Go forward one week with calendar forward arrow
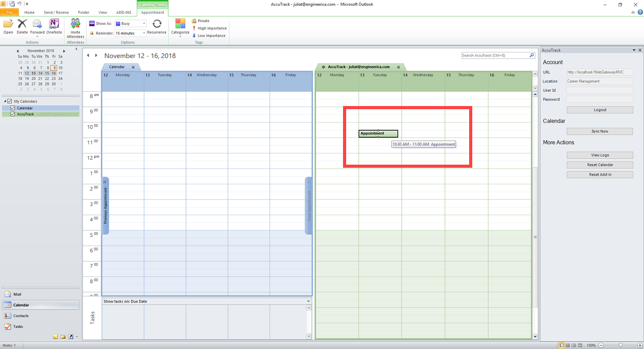The height and width of the screenshot is (349, 644). click(x=96, y=55)
